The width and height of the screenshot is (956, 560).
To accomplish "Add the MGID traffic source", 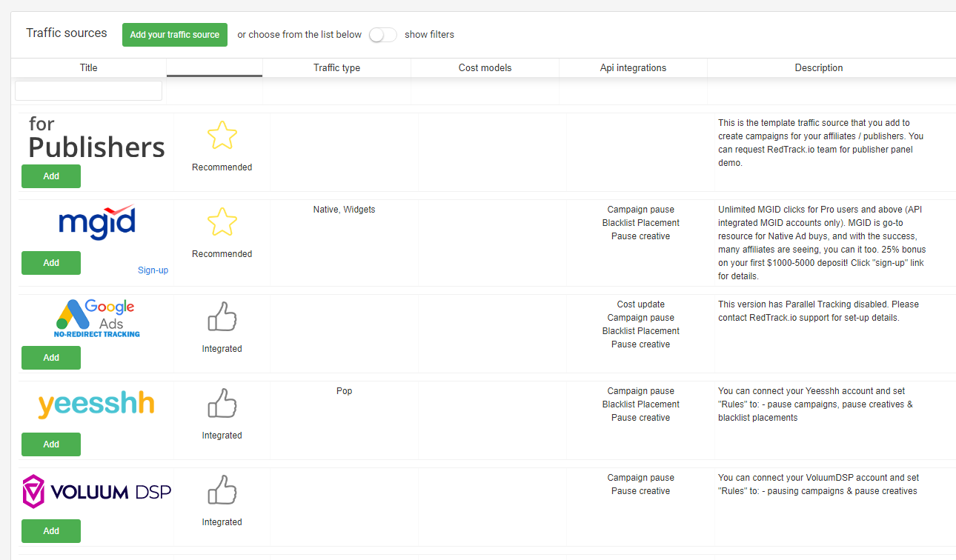I will [51, 263].
